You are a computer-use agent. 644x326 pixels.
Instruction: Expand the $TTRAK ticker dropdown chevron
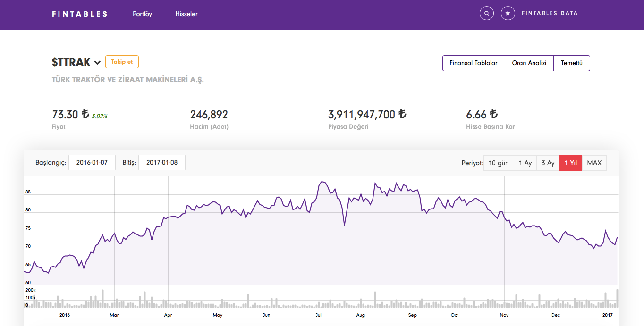tap(97, 63)
